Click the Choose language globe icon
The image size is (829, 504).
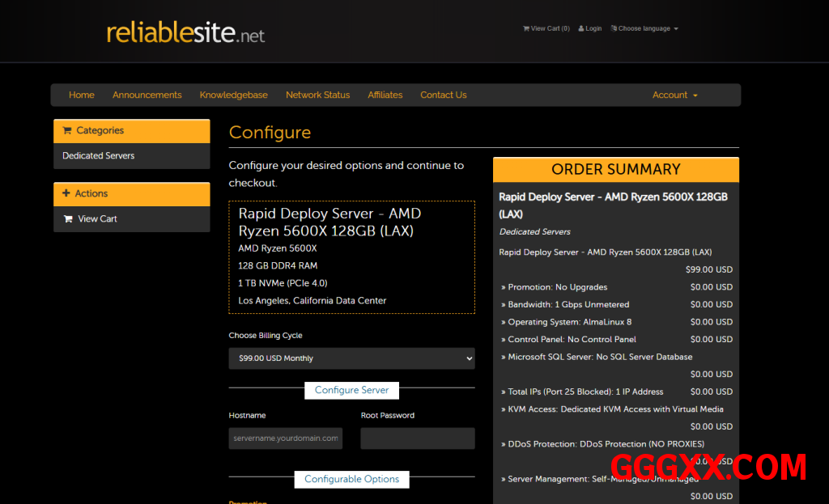click(614, 28)
